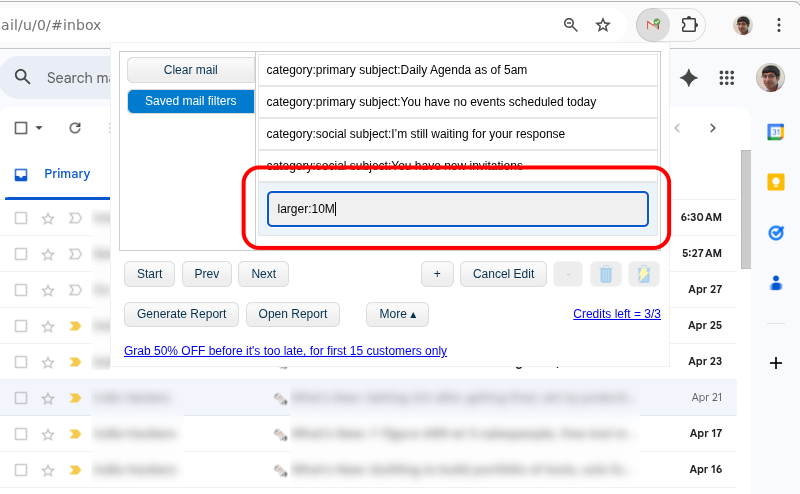Open Google Calendar side panel
The height and width of the screenshot is (494, 800).
(x=776, y=132)
